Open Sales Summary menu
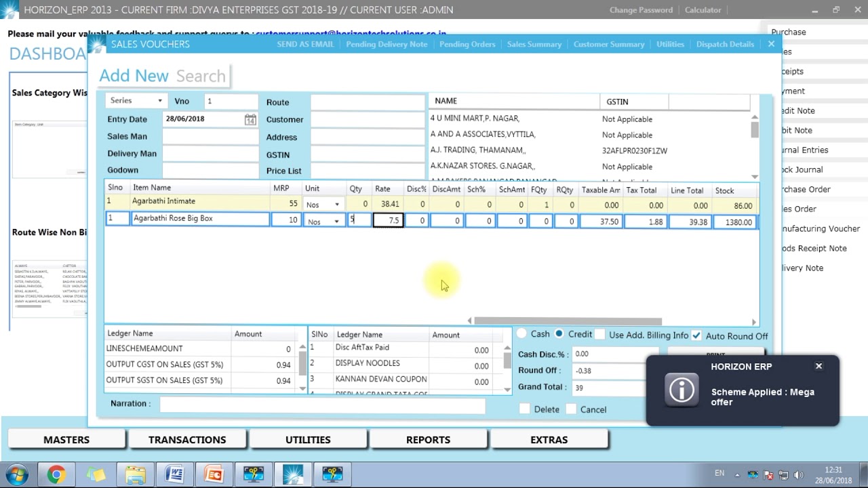 [x=534, y=44]
